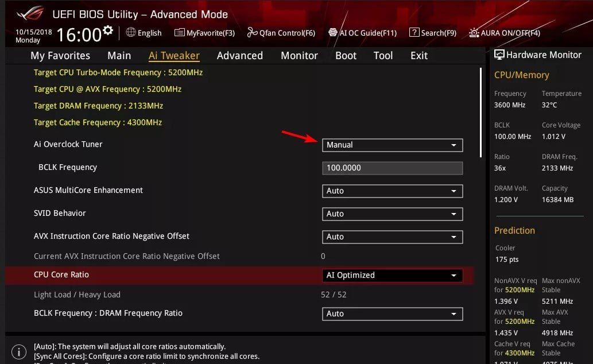Click the settings list scrollbar
The image size is (593, 364).
[480, 113]
